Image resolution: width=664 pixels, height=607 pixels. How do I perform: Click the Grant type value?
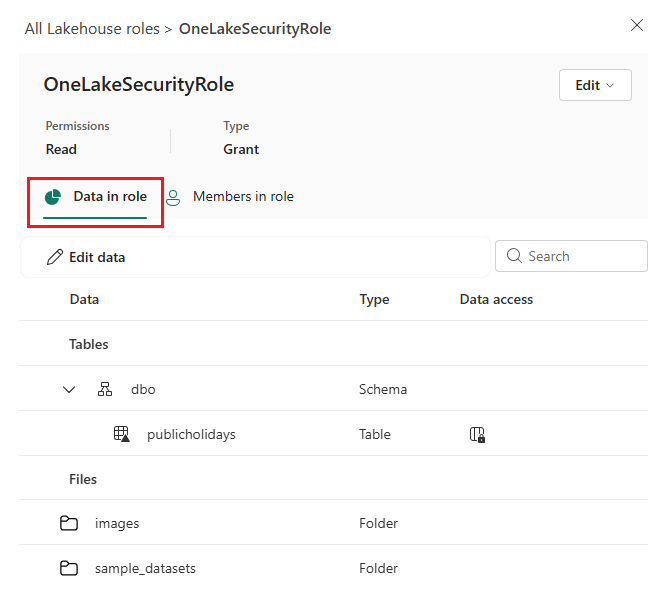tap(241, 150)
